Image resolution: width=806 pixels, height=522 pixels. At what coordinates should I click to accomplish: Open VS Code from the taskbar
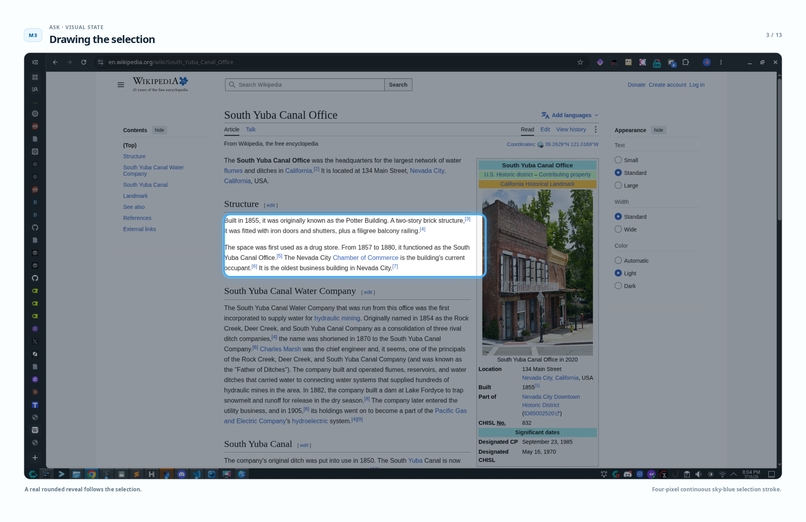196,474
